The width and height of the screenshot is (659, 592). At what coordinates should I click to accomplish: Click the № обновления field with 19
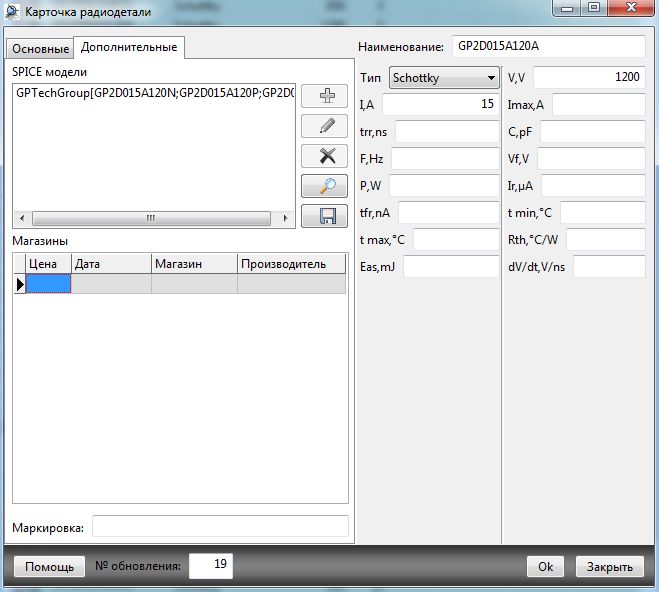[x=211, y=566]
